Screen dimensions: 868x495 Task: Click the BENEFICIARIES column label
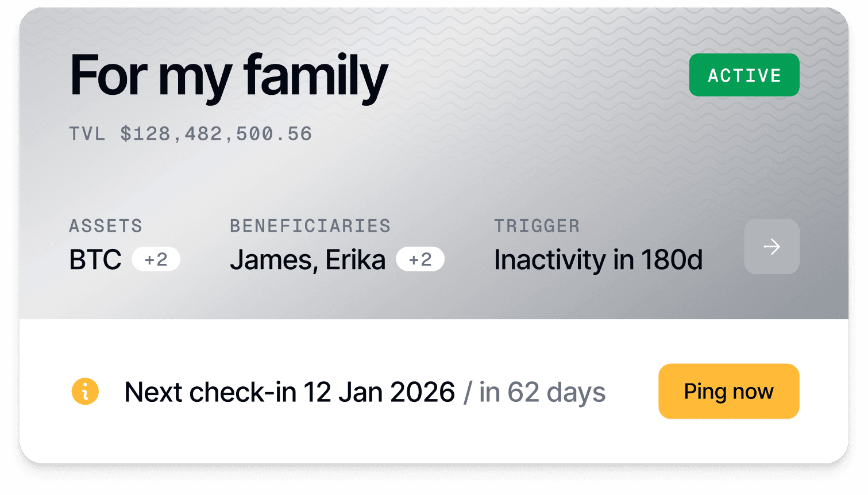(x=310, y=226)
